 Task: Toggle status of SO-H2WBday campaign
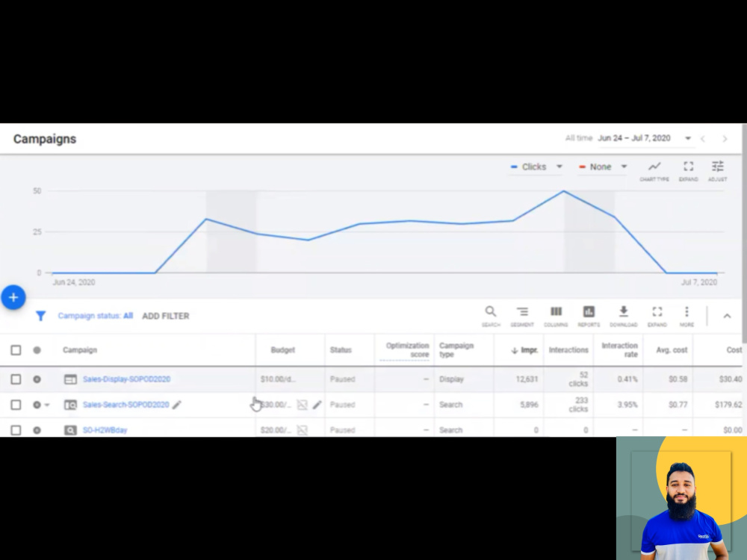point(37,430)
